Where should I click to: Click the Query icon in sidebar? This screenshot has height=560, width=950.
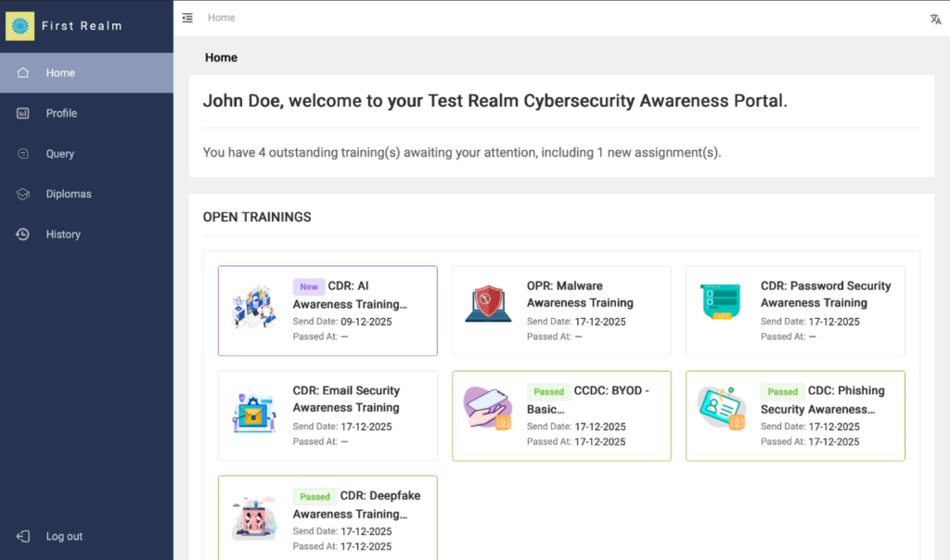point(23,154)
